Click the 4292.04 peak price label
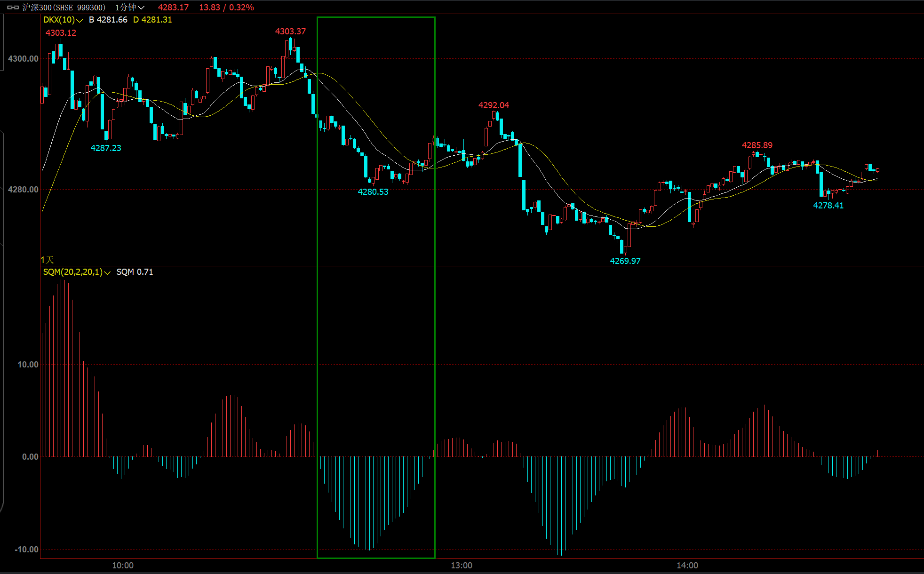Image resolution: width=924 pixels, height=574 pixels. coord(494,105)
